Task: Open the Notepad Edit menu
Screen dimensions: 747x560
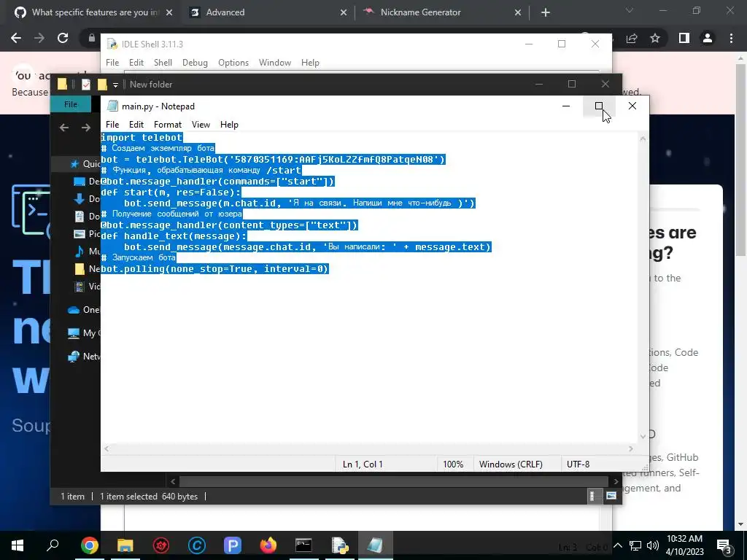Action: [136, 124]
